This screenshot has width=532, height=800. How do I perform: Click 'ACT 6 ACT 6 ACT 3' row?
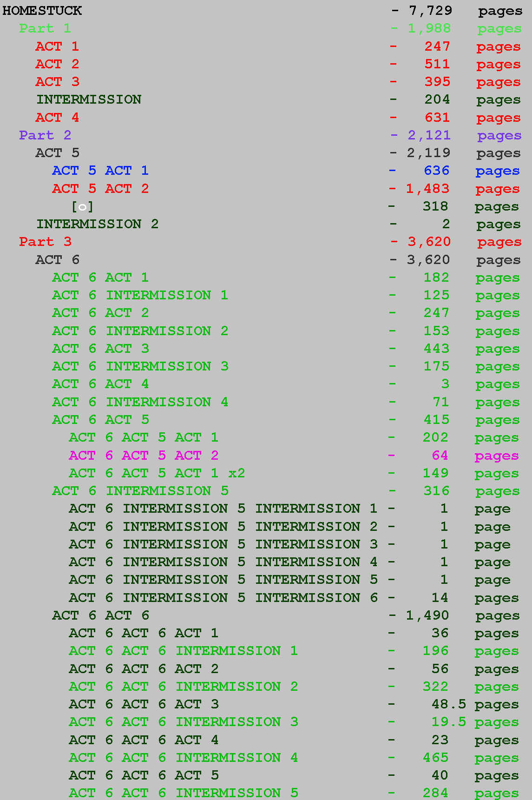click(x=144, y=704)
